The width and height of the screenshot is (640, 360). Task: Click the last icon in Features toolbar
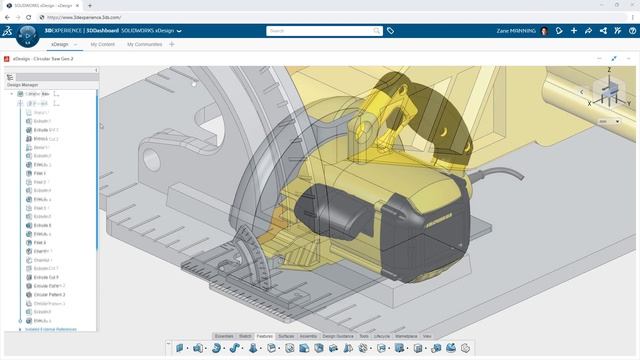[x=465, y=348]
